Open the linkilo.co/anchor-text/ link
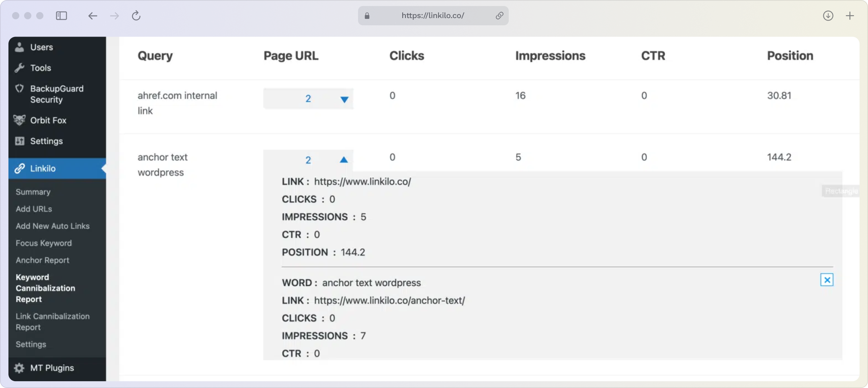 (x=389, y=300)
